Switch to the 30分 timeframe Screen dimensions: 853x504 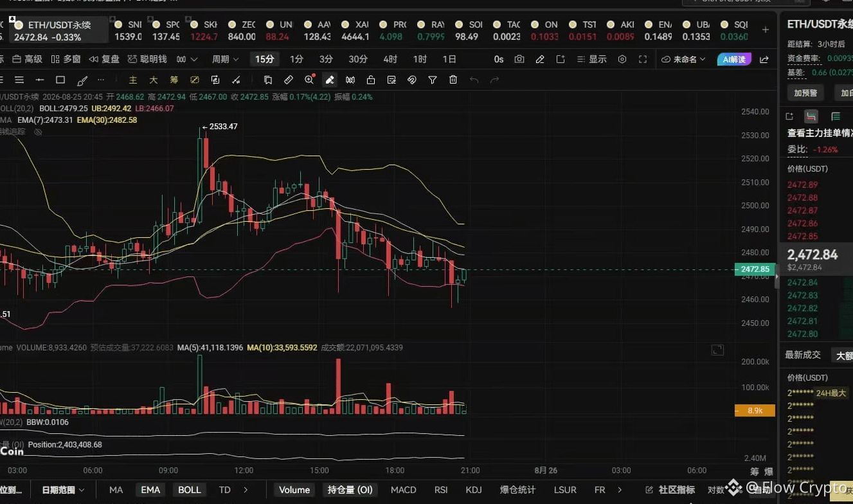(x=358, y=59)
